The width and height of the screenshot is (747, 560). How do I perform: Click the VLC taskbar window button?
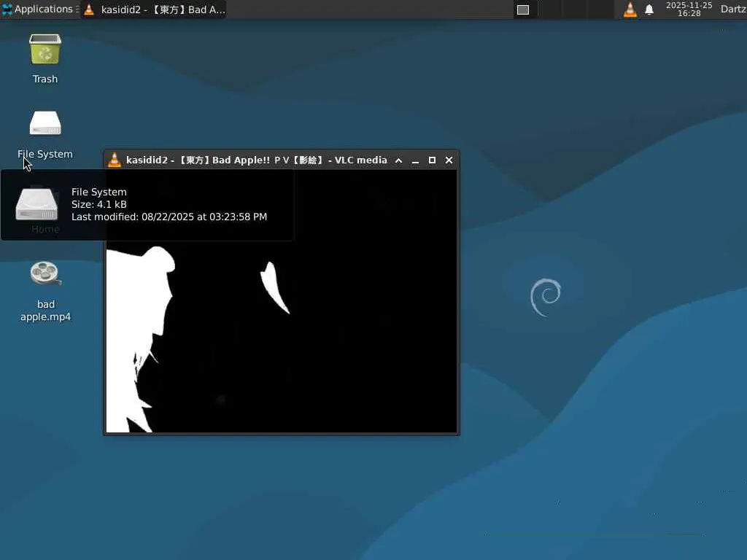(x=154, y=9)
